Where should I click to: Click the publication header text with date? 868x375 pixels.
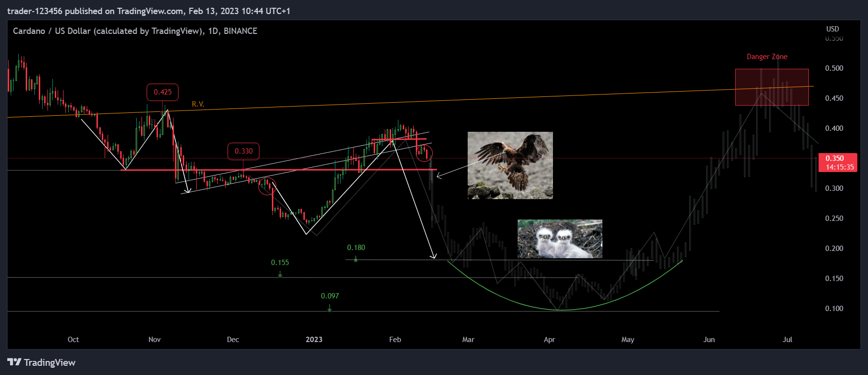[x=149, y=11]
